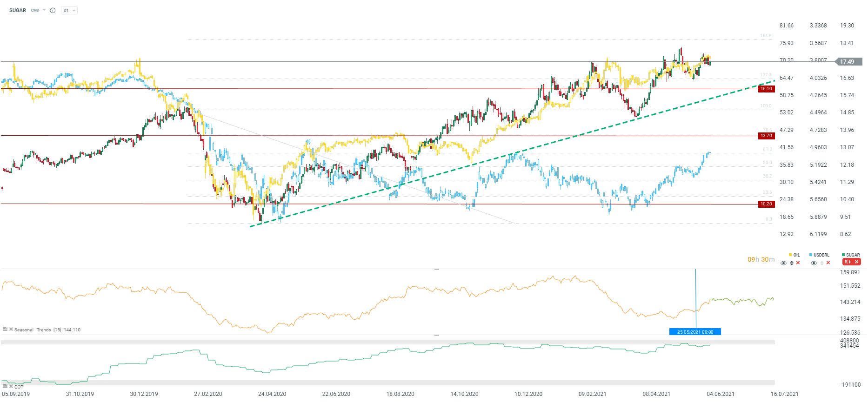The height and width of the screenshot is (402, 868).
Task: Remove the Seasonal Trends indicator
Action: click(x=11, y=329)
